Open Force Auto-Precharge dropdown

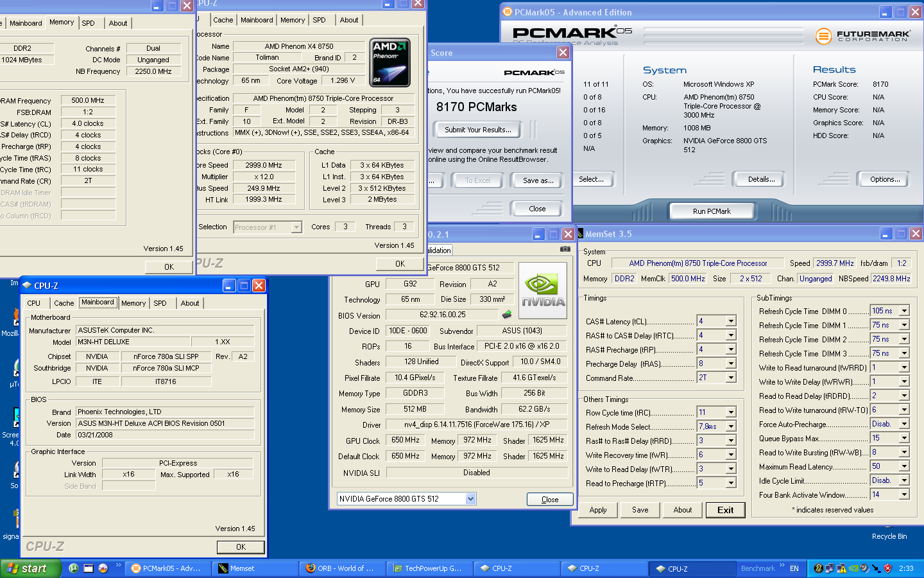coord(904,424)
